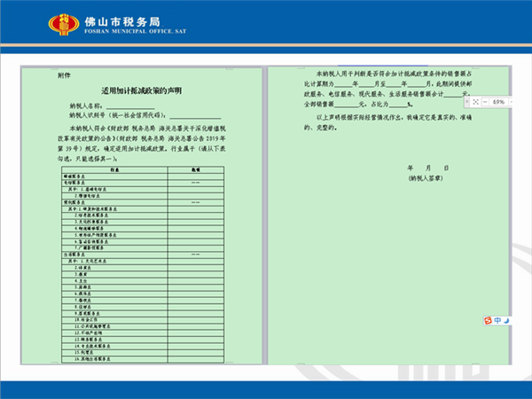This screenshot has height=399, width=532.
Task: Click the option cell for 邮政服务业 row
Action: (196, 176)
